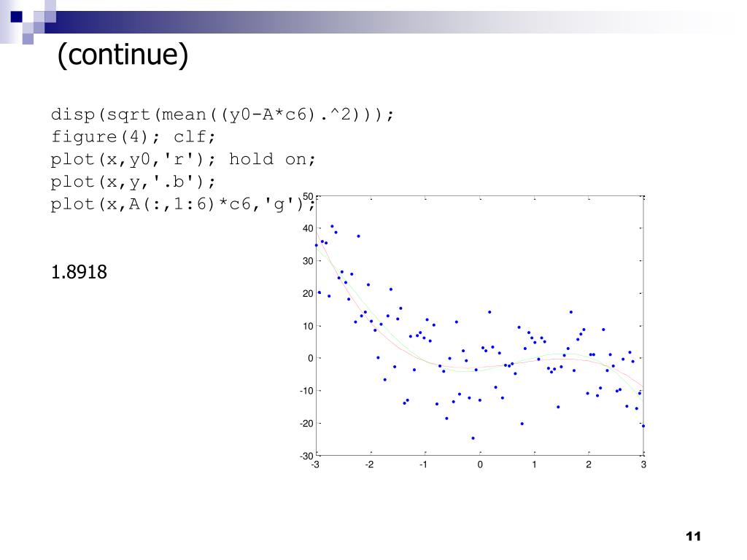Click the slide number "11"

click(x=693, y=536)
